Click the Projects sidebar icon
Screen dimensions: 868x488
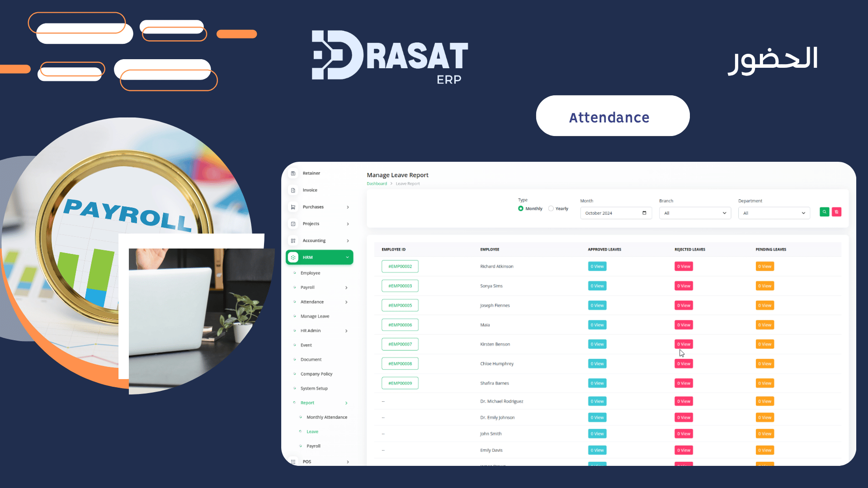pyautogui.click(x=293, y=224)
